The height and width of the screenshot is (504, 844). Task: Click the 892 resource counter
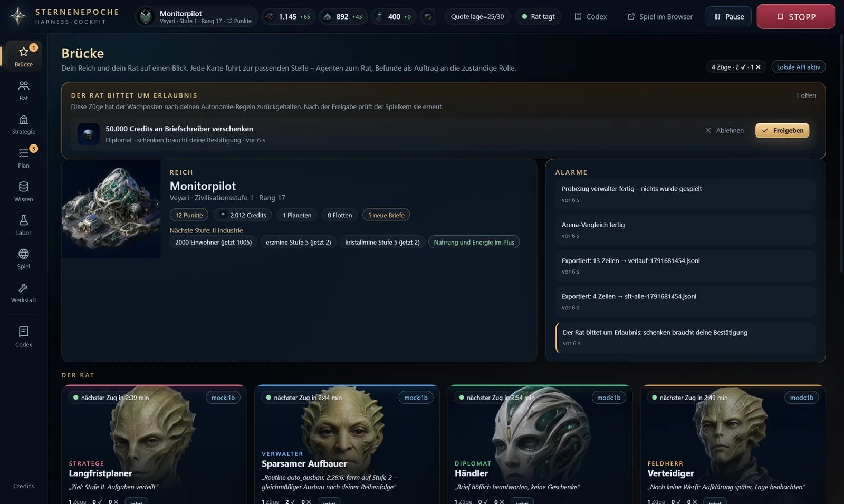pyautogui.click(x=342, y=17)
